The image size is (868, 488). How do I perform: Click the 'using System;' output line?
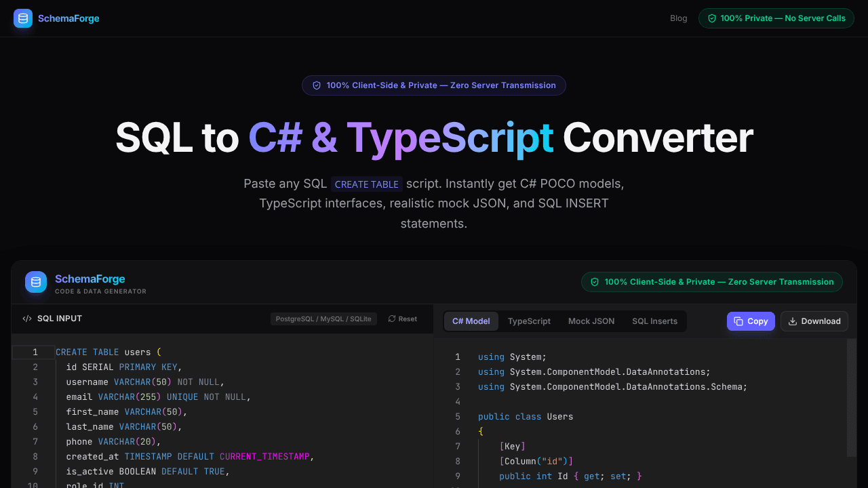[x=512, y=357]
